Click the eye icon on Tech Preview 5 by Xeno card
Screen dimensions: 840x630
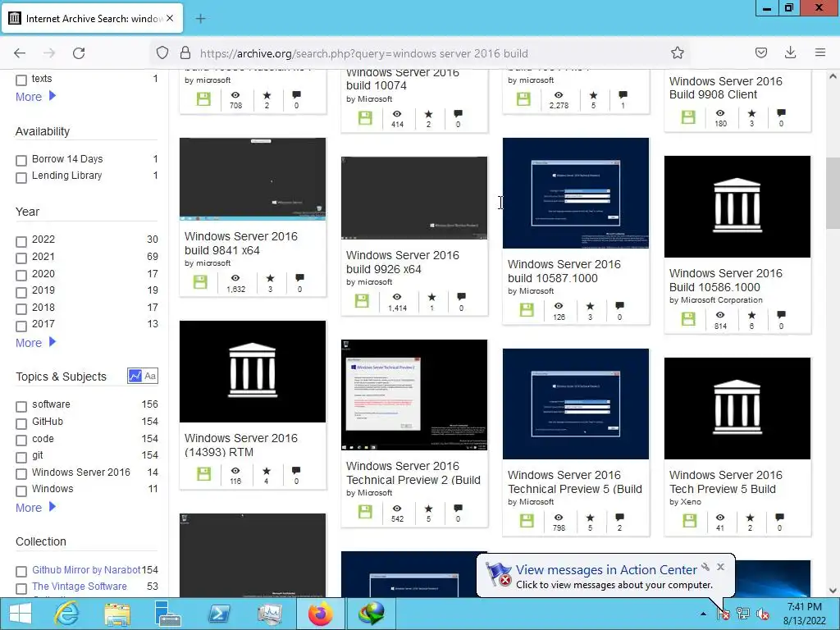tap(720, 517)
